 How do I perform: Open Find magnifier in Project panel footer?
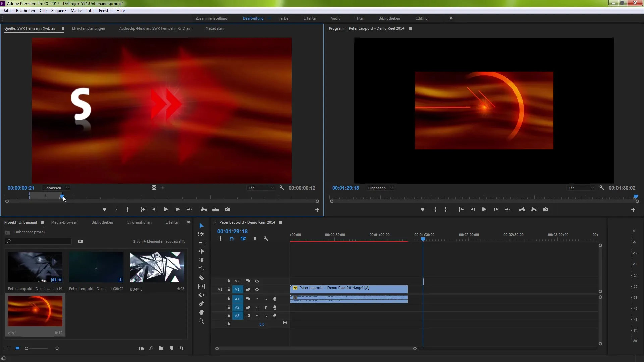(x=151, y=348)
